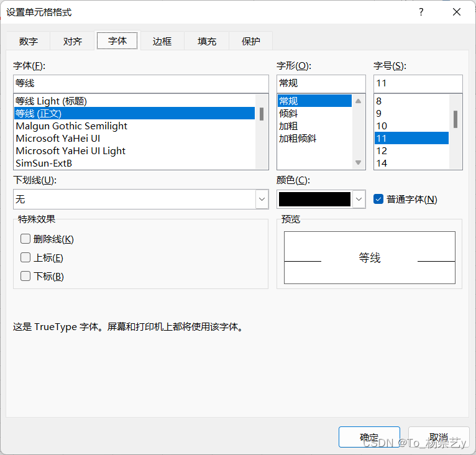The width and height of the screenshot is (476, 455).
Task: Enable the 上标 checkbox
Action: click(x=25, y=257)
